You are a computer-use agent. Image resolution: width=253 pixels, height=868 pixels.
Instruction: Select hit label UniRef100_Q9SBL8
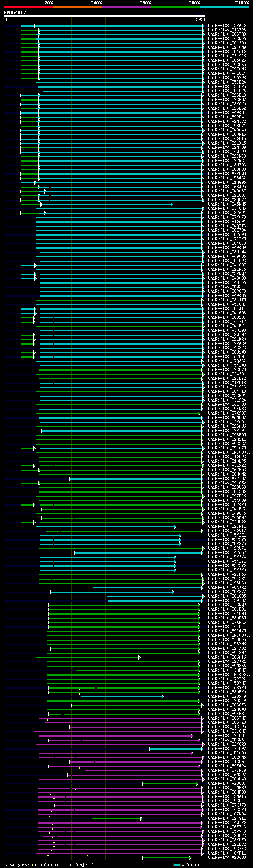coord(227,95)
